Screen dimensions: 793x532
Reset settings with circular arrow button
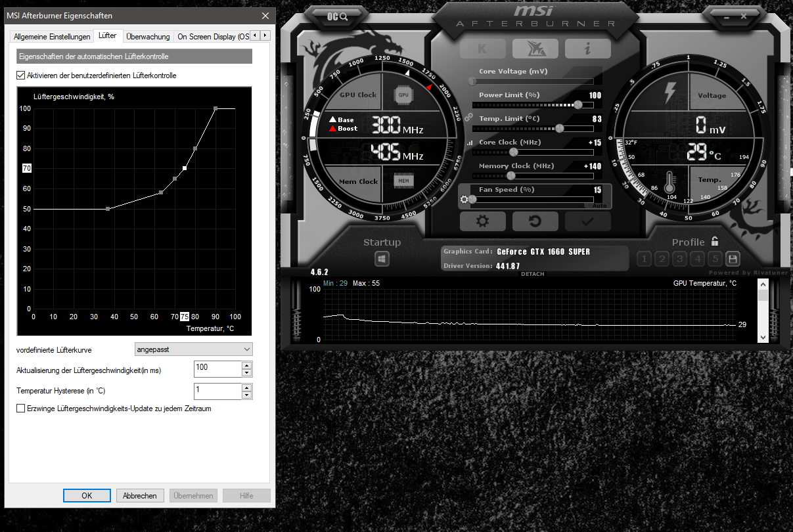[x=535, y=221]
